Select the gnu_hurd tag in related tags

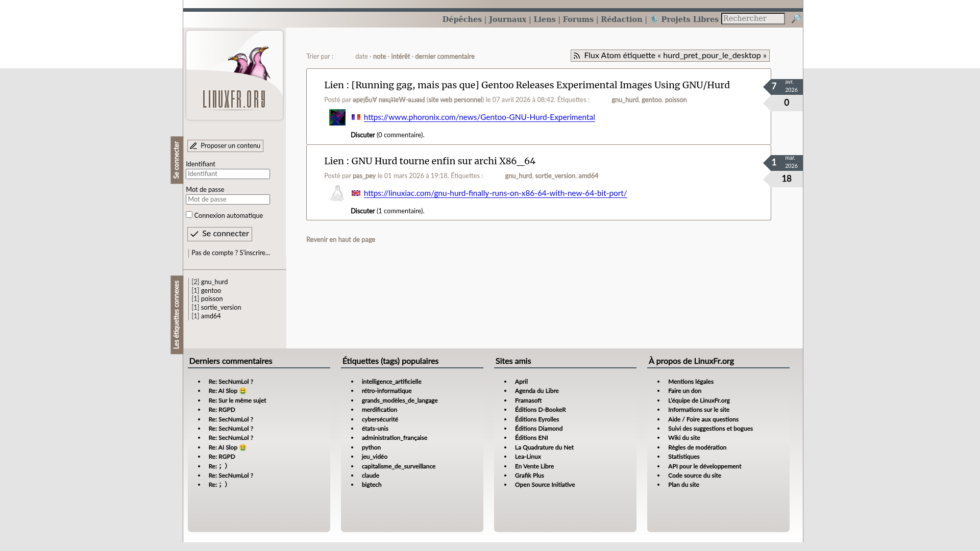[214, 282]
